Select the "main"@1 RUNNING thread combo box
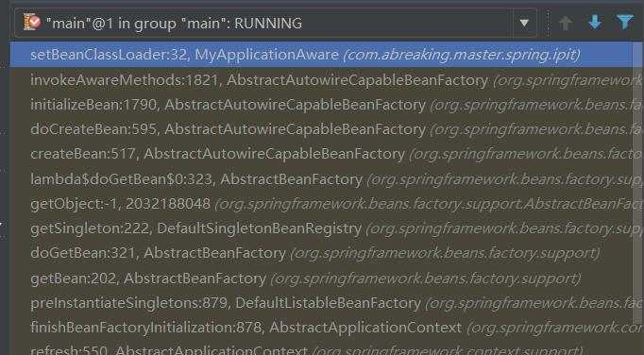Screen dimensions: 644x355 coord(276,23)
